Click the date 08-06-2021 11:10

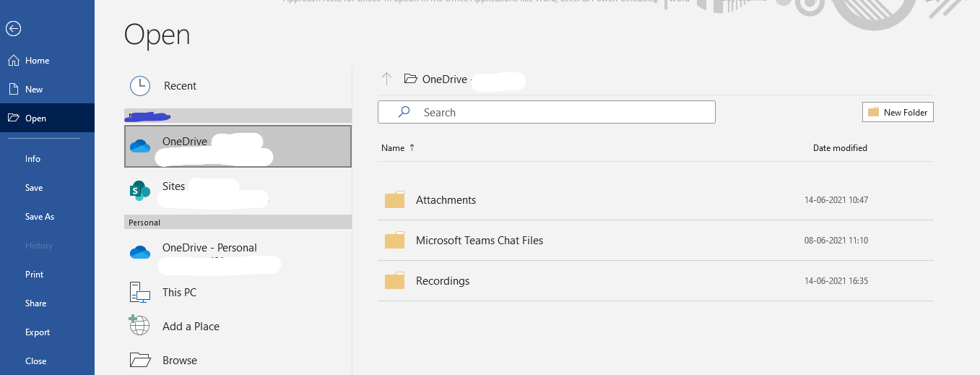tap(838, 241)
